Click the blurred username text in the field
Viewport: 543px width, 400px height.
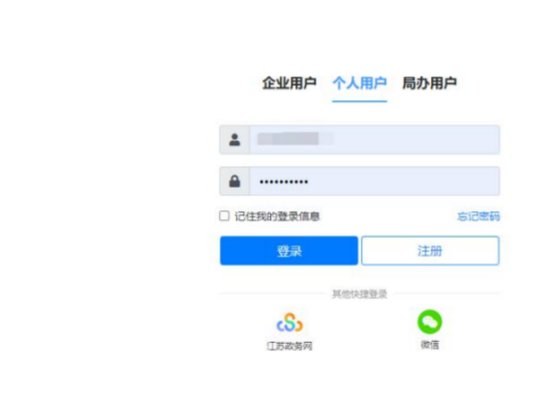294,139
